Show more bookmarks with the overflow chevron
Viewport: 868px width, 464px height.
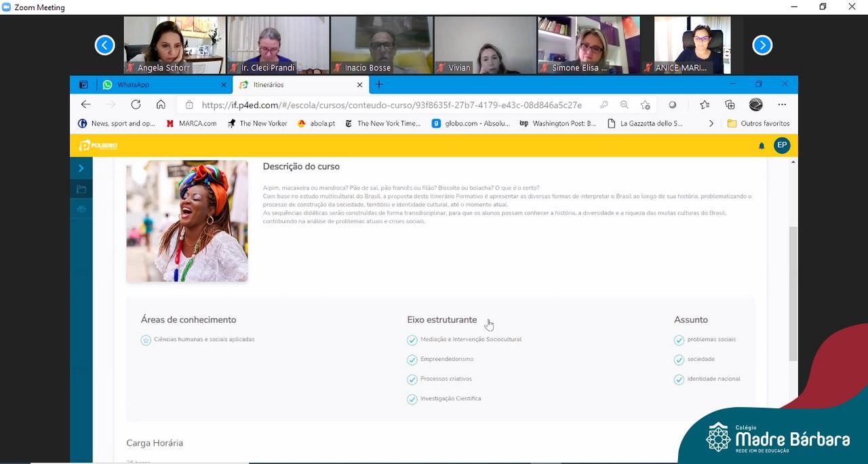(x=711, y=123)
